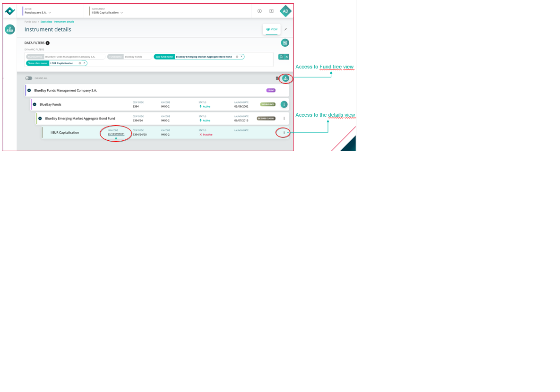Click the Sub-fund name filter value

click(204, 57)
